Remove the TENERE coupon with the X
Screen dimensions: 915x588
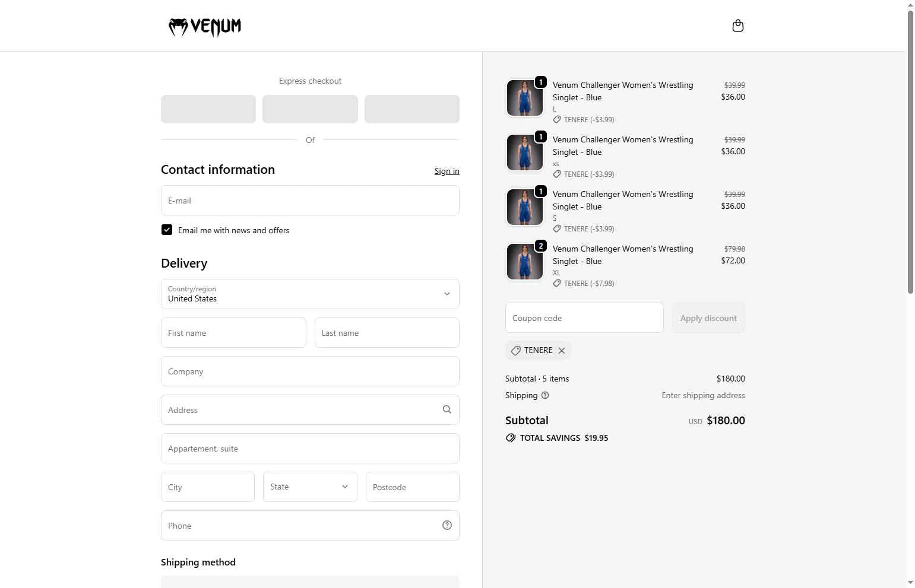coord(562,351)
